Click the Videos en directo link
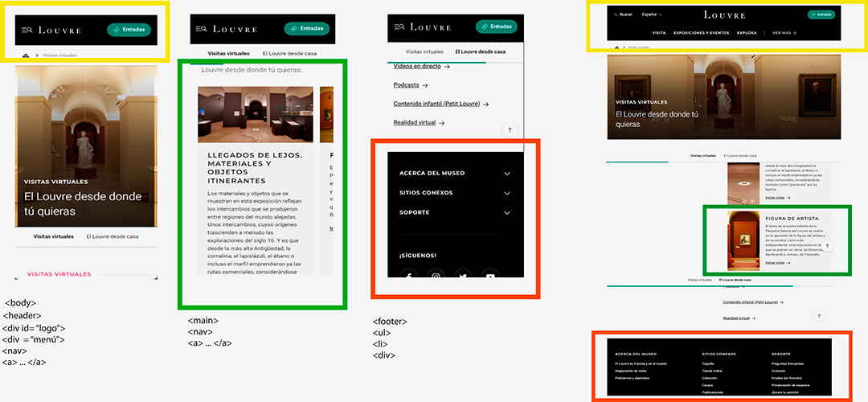The image size is (868, 402). 421,67
